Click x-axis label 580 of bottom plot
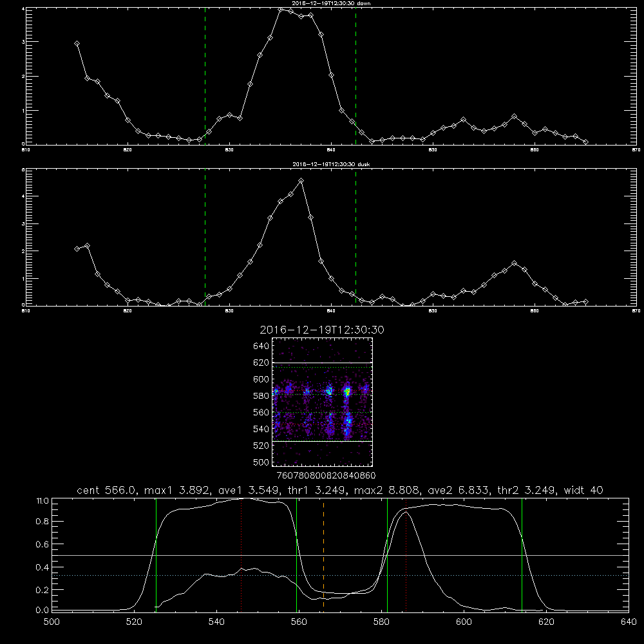 point(381,622)
